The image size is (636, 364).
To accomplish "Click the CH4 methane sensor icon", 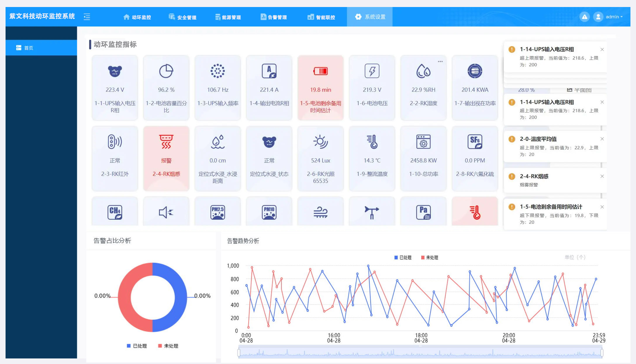I will [x=115, y=212].
